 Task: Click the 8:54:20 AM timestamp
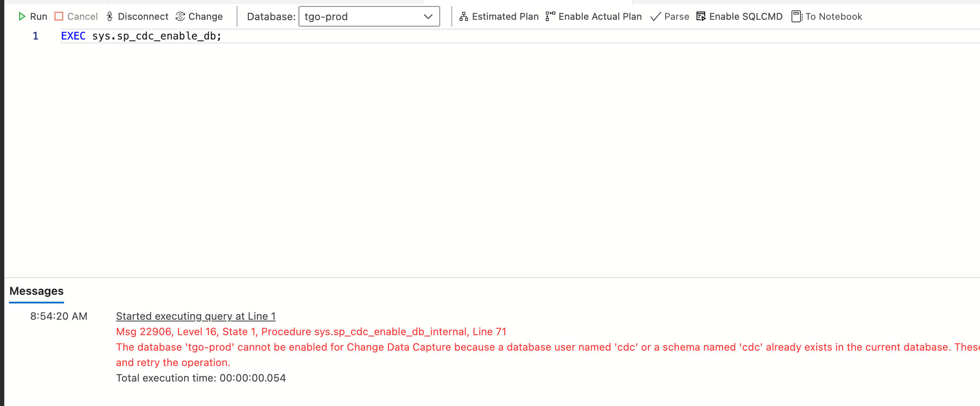(x=59, y=316)
